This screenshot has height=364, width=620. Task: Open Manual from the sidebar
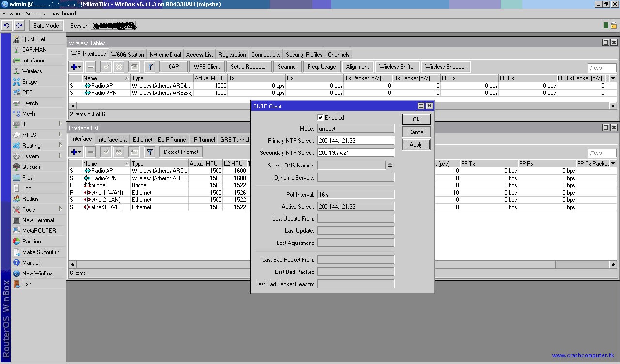31,263
